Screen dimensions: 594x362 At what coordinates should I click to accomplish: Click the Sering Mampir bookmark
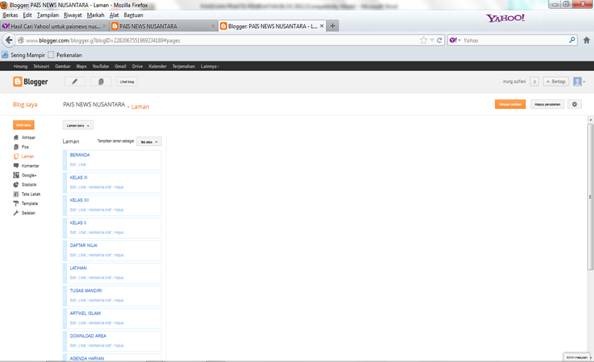coord(23,55)
